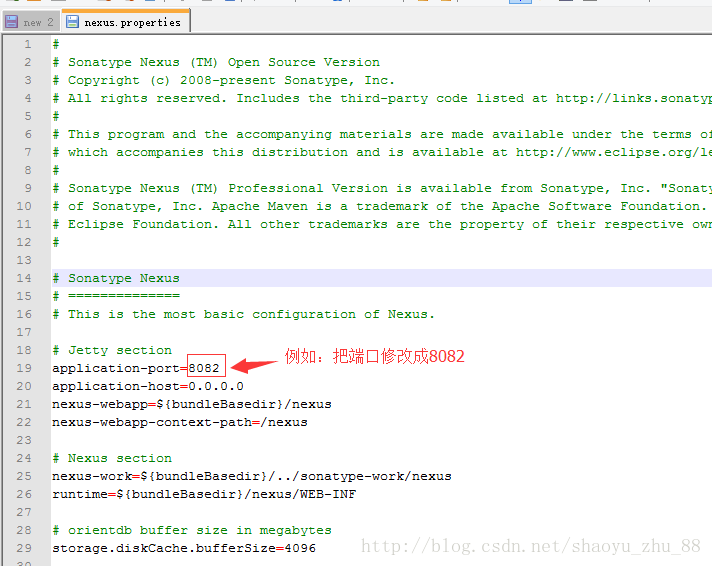Click the "storage.diskCache.bufferSize=4096" line
Viewport: 712px width, 566px height.
click(x=184, y=548)
